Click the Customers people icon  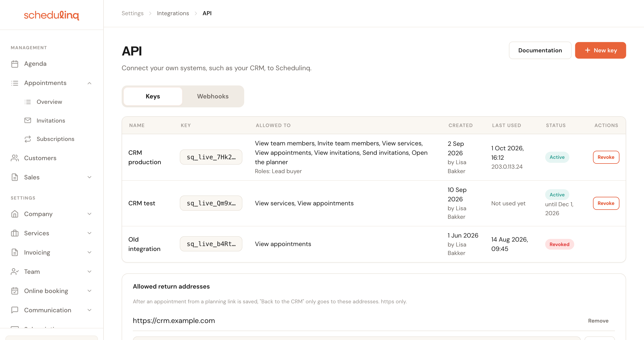(x=15, y=158)
